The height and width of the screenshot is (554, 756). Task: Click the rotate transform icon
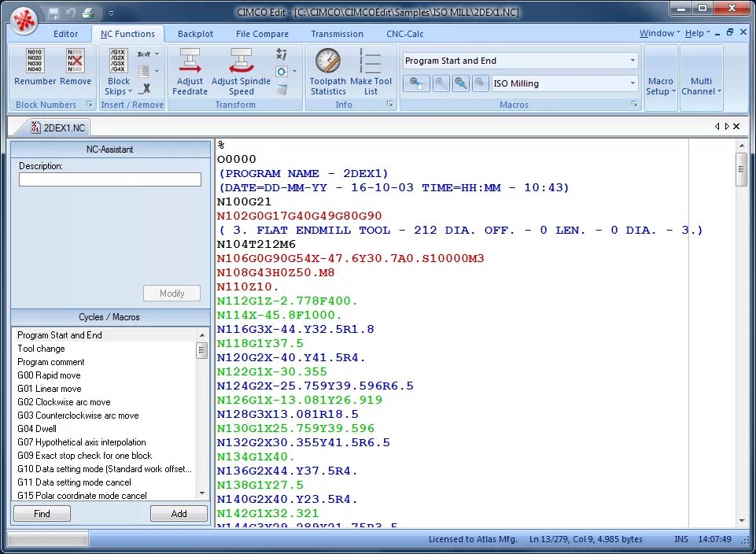click(282, 72)
